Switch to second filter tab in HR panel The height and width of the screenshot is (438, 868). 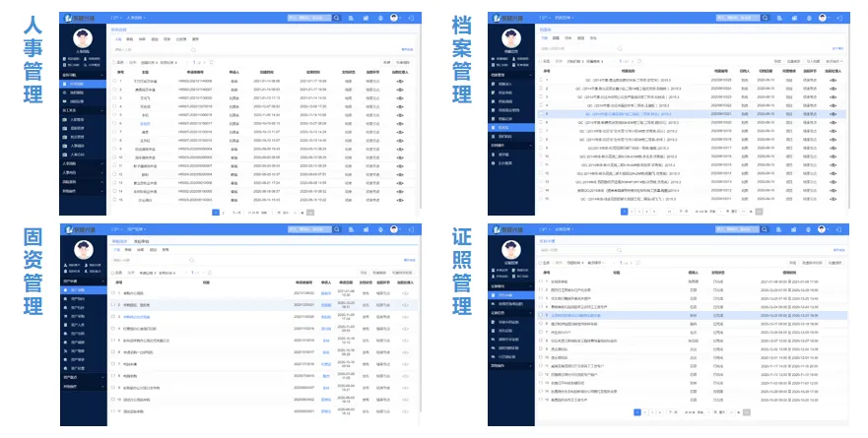click(x=129, y=39)
